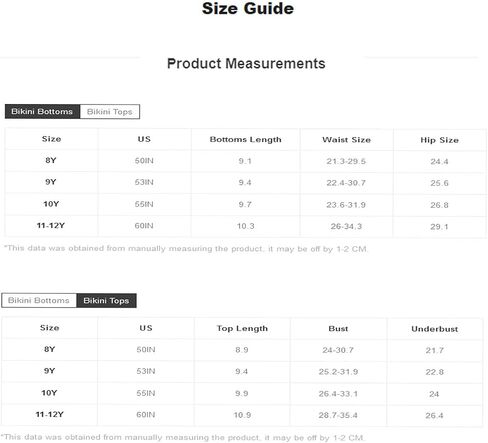Select the 8Y row in bottoms table

[x=246, y=161]
